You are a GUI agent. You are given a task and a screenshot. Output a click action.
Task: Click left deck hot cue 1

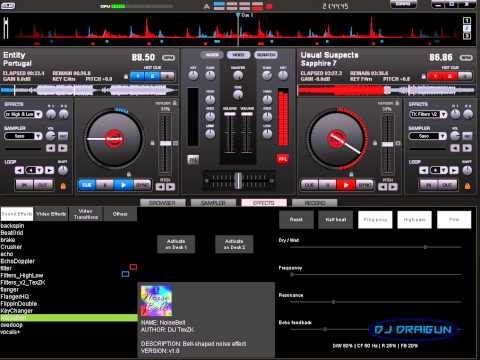point(137,76)
